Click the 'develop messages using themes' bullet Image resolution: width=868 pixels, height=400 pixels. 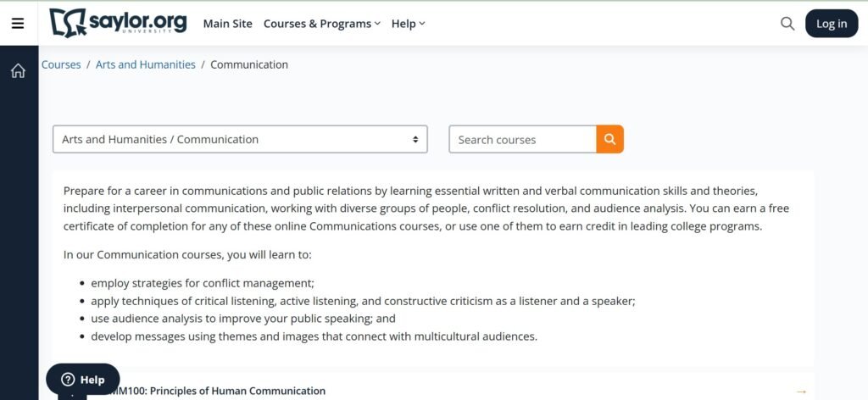[x=314, y=336]
